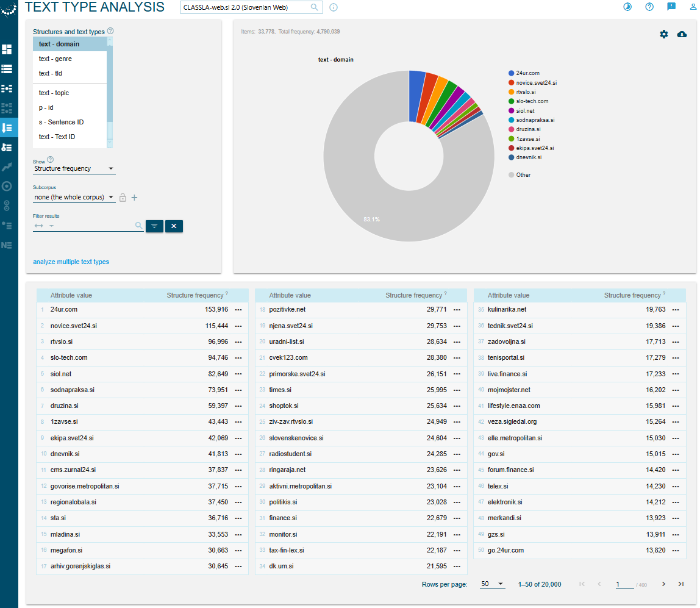This screenshot has width=700, height=608.
Task: Open the parallel concordance sidebar icon
Action: click(7, 88)
